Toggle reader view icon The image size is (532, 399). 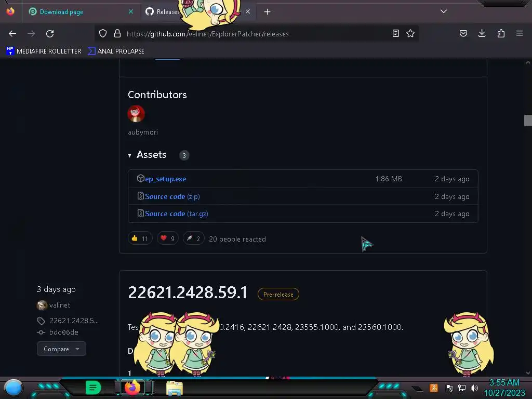click(x=395, y=33)
